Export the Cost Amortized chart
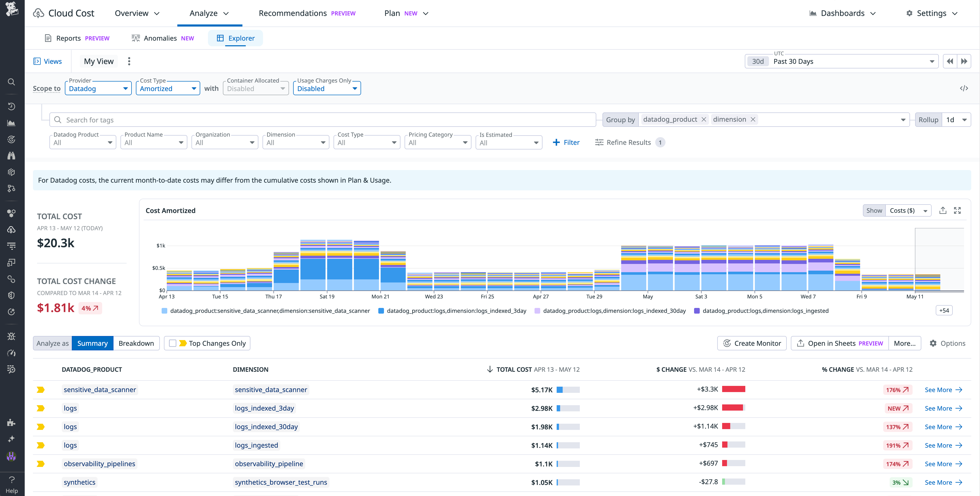980x496 pixels. coord(943,210)
